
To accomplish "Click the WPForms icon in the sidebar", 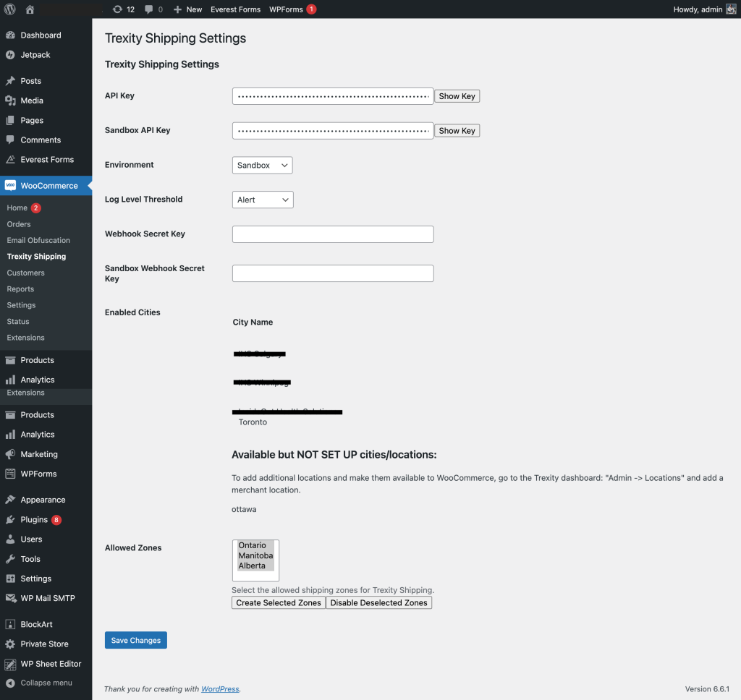I will pos(10,474).
